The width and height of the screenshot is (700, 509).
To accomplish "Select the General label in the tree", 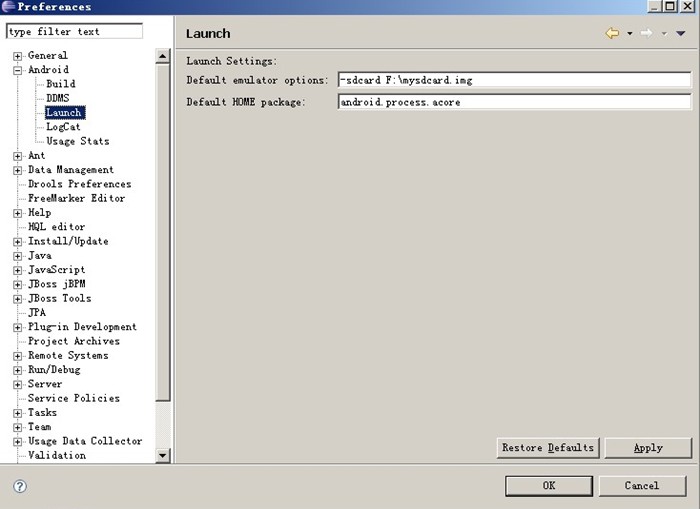I will (x=48, y=55).
